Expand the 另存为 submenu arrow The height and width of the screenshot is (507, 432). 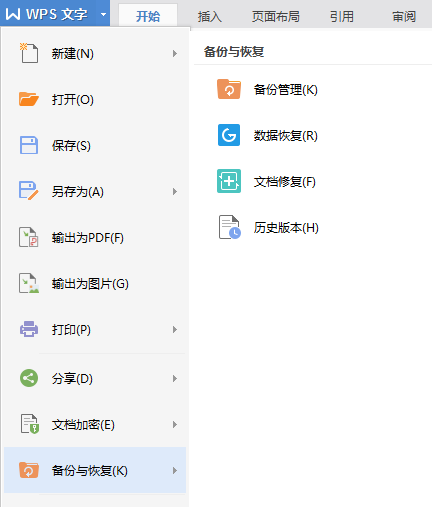click(175, 191)
